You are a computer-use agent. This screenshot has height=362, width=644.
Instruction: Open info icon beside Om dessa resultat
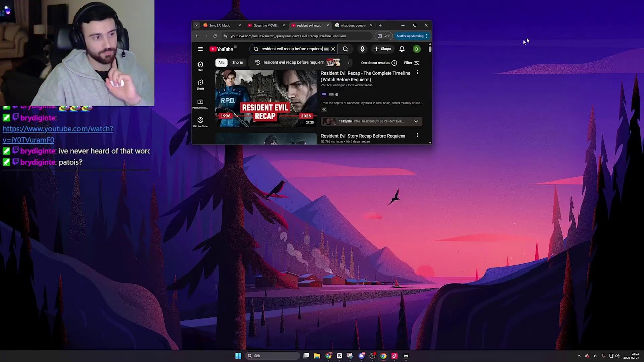394,63
